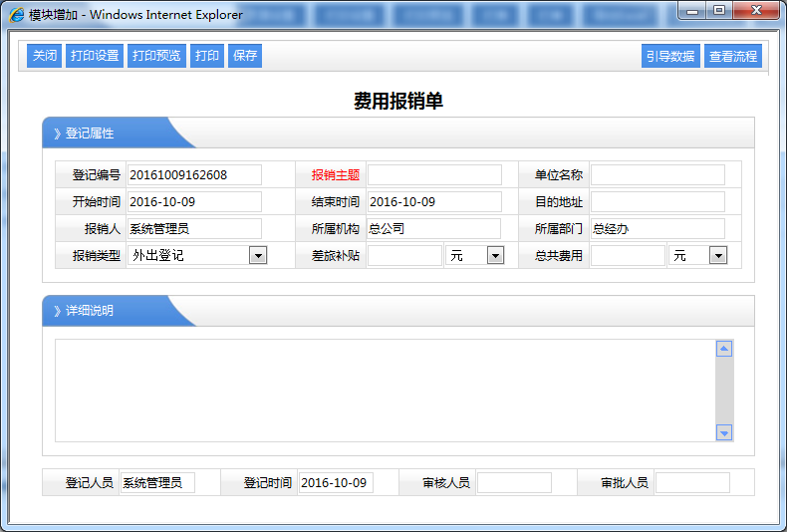
Task: Open 查看流程 to view workflow
Action: (732, 57)
